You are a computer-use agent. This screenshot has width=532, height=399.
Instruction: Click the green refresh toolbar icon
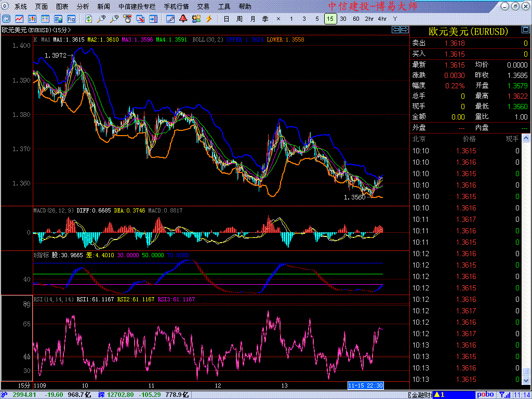click(88, 19)
